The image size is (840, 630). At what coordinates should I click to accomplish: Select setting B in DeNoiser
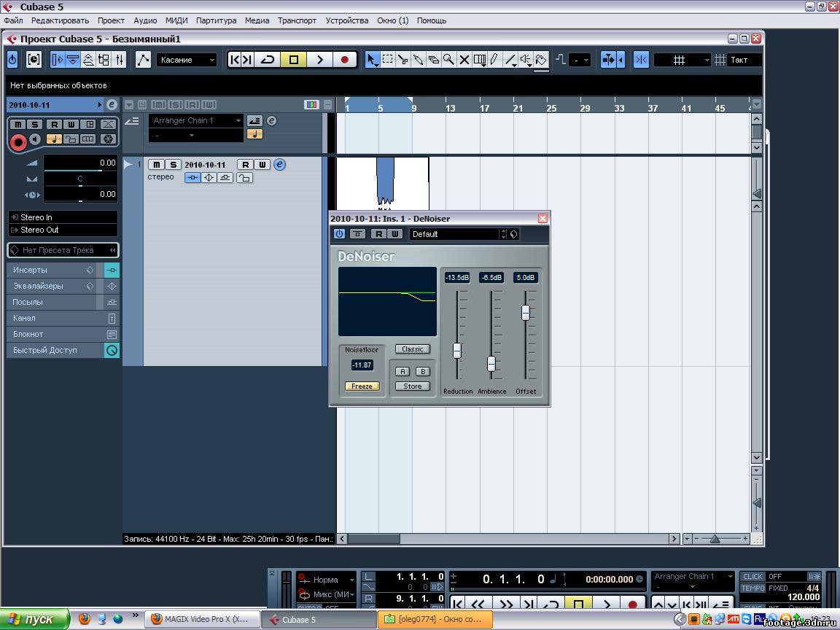click(x=423, y=371)
